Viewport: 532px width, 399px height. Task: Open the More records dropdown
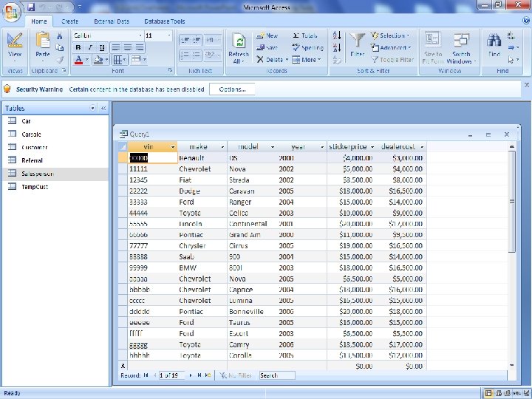click(x=307, y=60)
